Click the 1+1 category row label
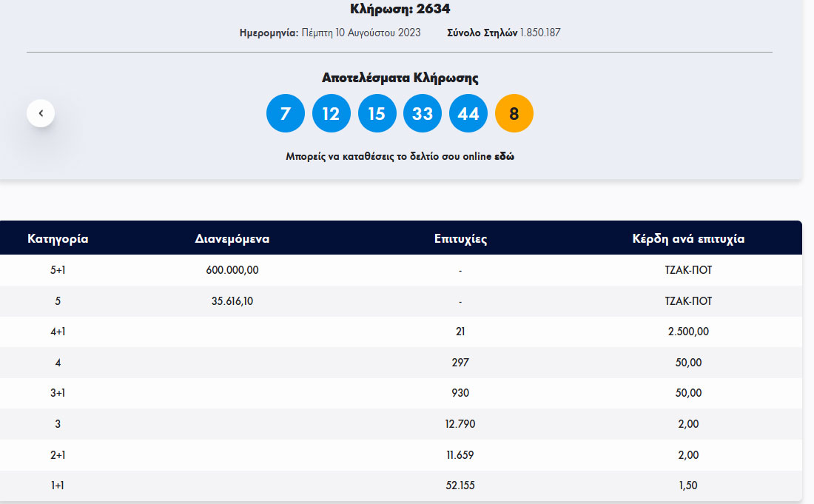814x504 pixels. pos(58,485)
